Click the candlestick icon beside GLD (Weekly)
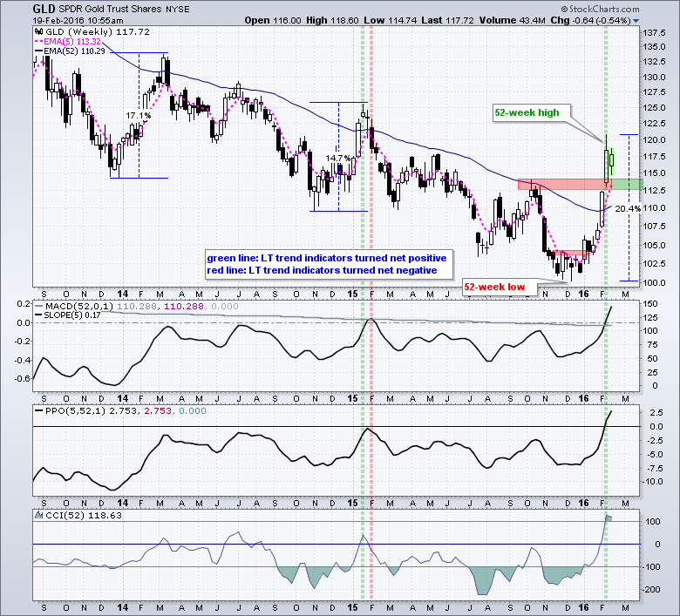The image size is (680, 616). point(39,31)
